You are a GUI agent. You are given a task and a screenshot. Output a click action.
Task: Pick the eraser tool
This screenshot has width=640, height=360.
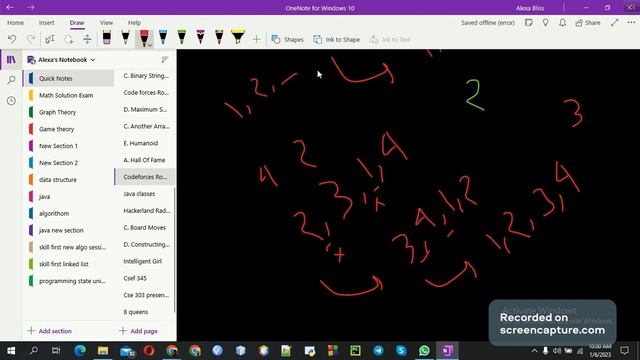coord(107,38)
